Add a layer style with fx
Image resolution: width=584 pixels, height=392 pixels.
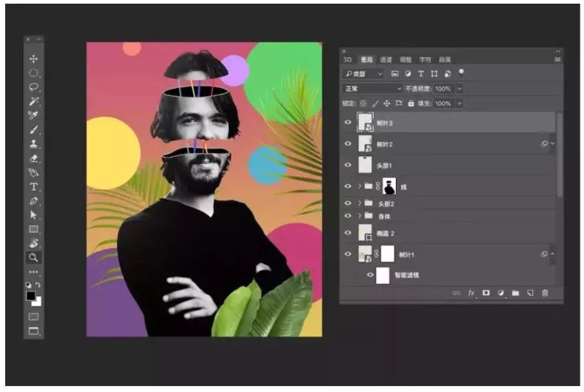point(471,293)
